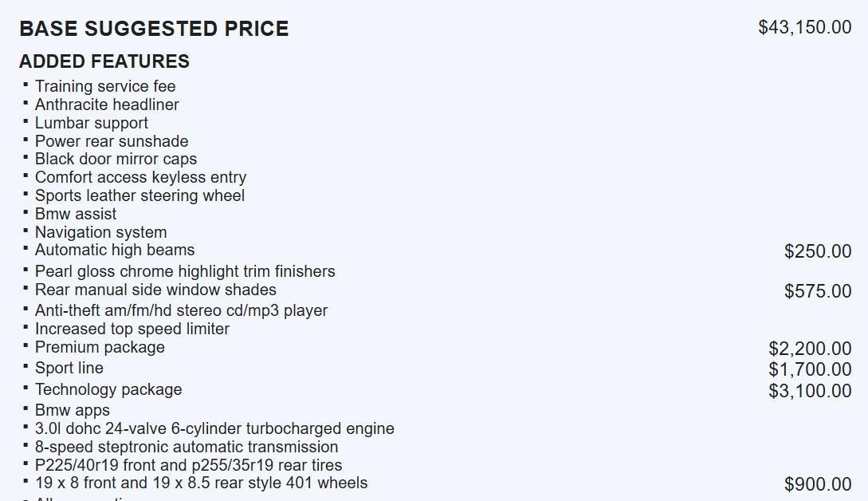Click the $900.00 wheels price
This screenshot has width=868, height=501.
click(x=818, y=484)
